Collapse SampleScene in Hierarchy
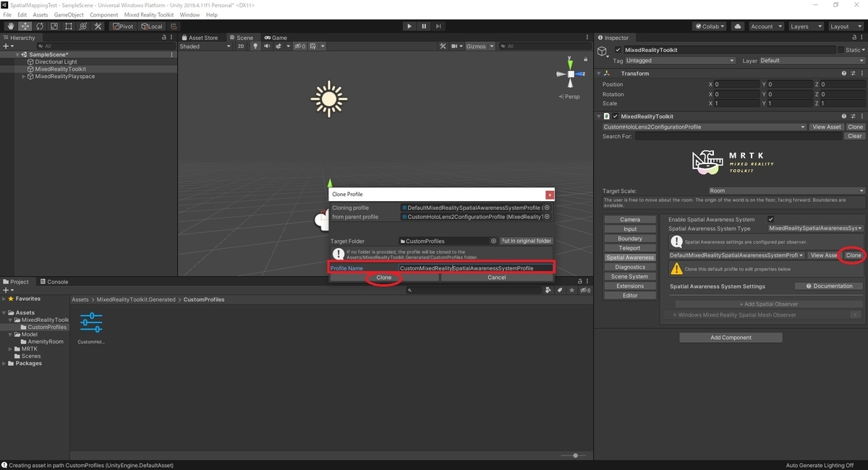The width and height of the screenshot is (868, 470). point(17,55)
